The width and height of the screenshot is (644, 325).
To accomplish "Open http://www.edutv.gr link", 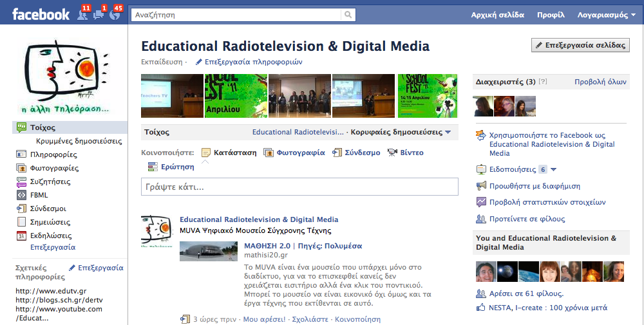I will (51, 291).
